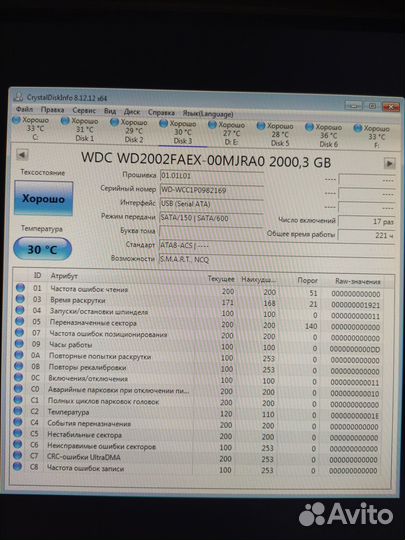This screenshot has height=540, width=405.
Task: Click the Число включений 17 раз field
Action: [366, 221]
